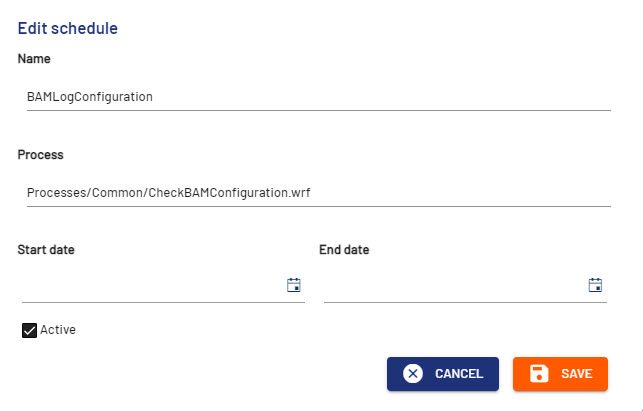Click the empty Start date input
Image resolution: width=643 pixels, height=411 pixels.
(150, 286)
